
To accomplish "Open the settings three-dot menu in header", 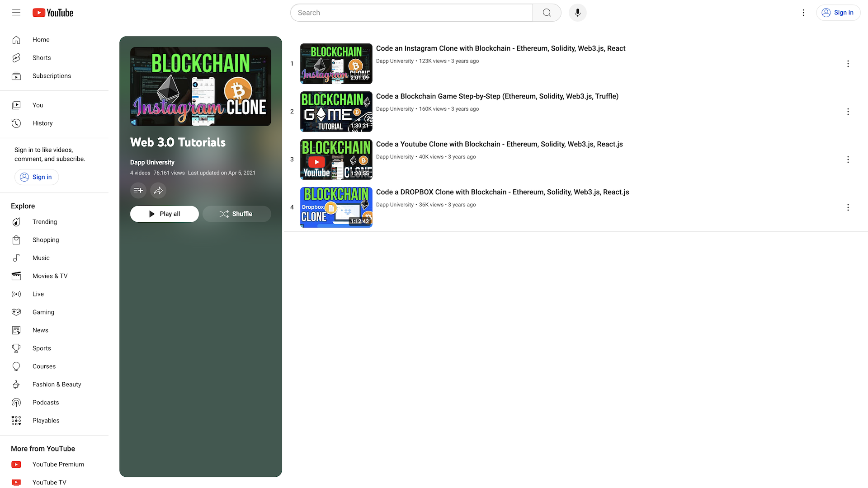I will click(803, 13).
